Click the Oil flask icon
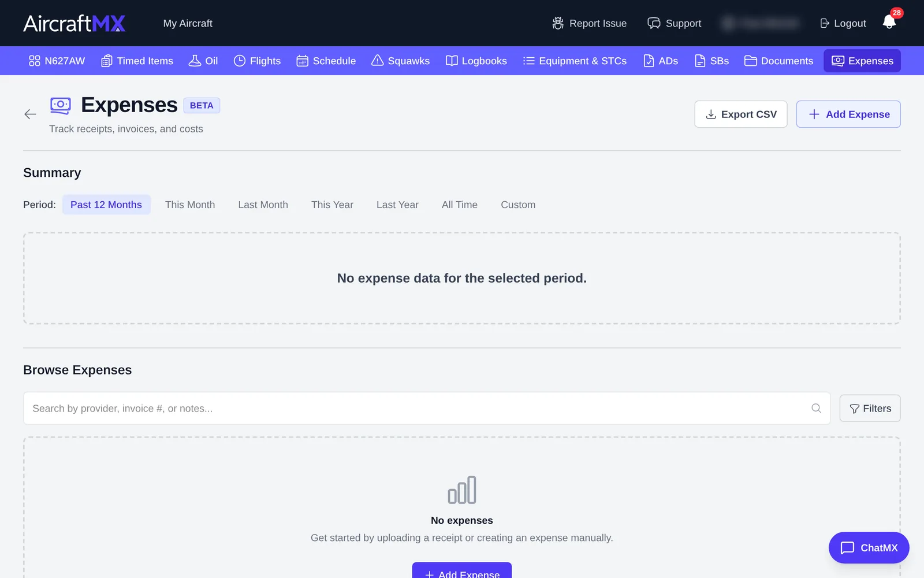This screenshot has height=578, width=924. click(195, 61)
